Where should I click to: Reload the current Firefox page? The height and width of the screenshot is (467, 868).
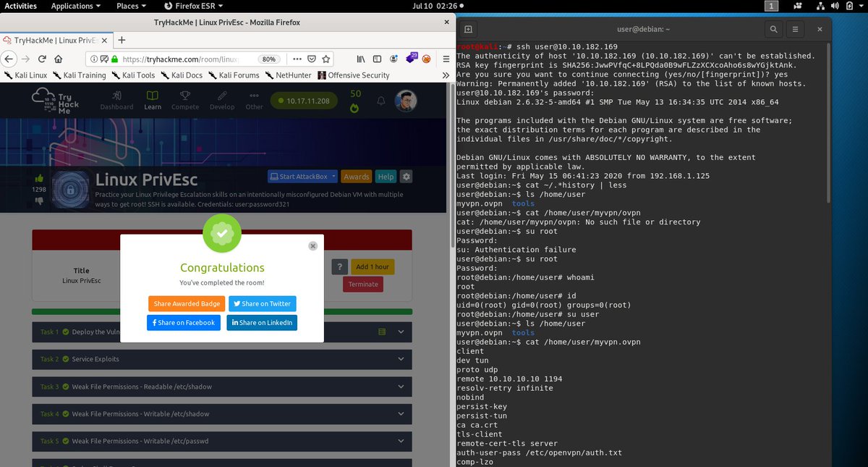(43, 59)
